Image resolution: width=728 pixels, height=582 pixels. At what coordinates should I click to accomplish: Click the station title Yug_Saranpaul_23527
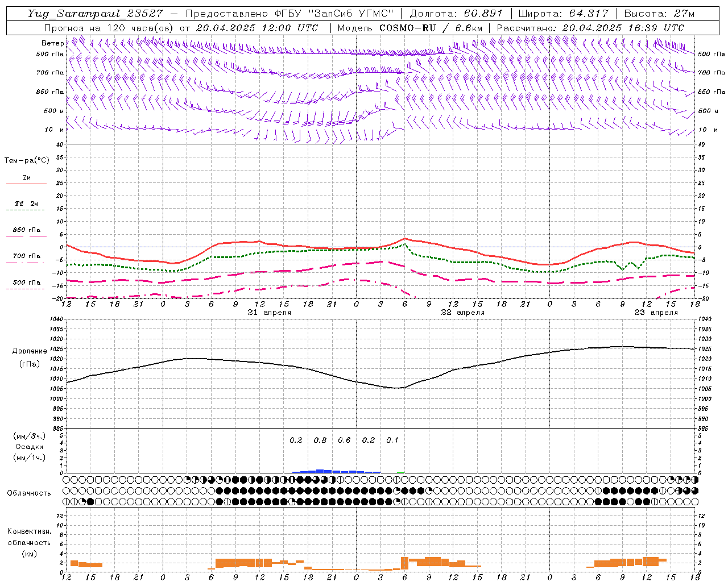click(95, 14)
